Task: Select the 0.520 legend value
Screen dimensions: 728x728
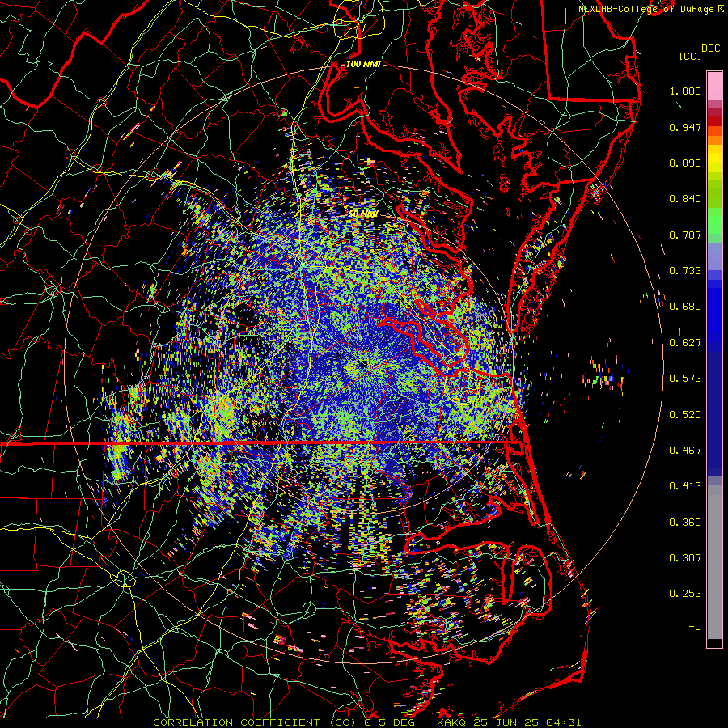Action: click(685, 415)
